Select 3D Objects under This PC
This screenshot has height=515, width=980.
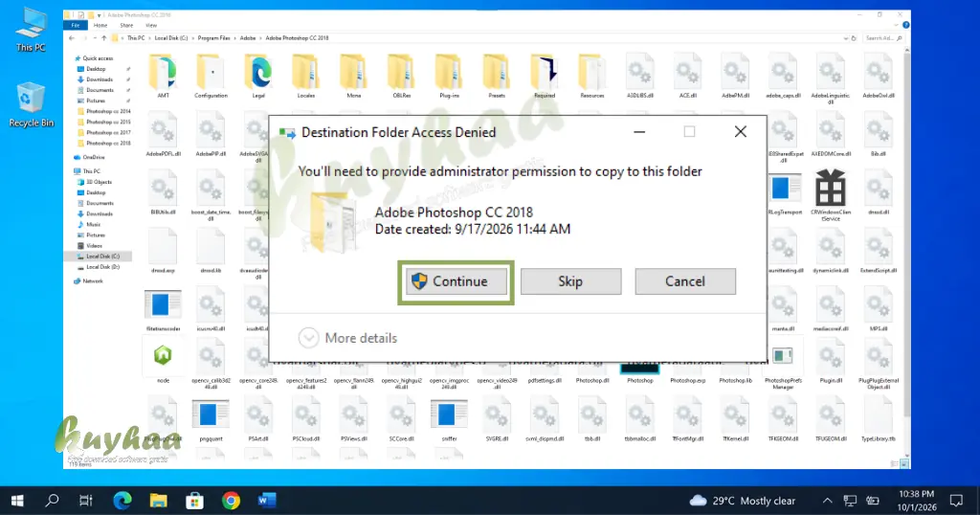pos(99,182)
